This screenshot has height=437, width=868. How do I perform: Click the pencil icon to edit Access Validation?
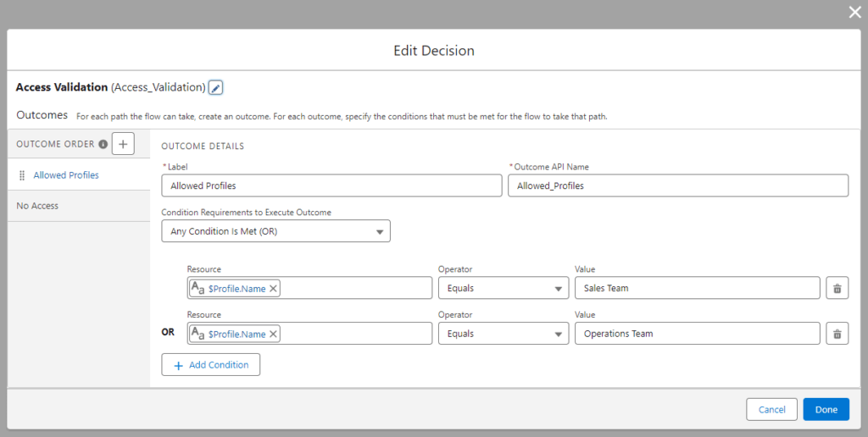[x=215, y=88]
